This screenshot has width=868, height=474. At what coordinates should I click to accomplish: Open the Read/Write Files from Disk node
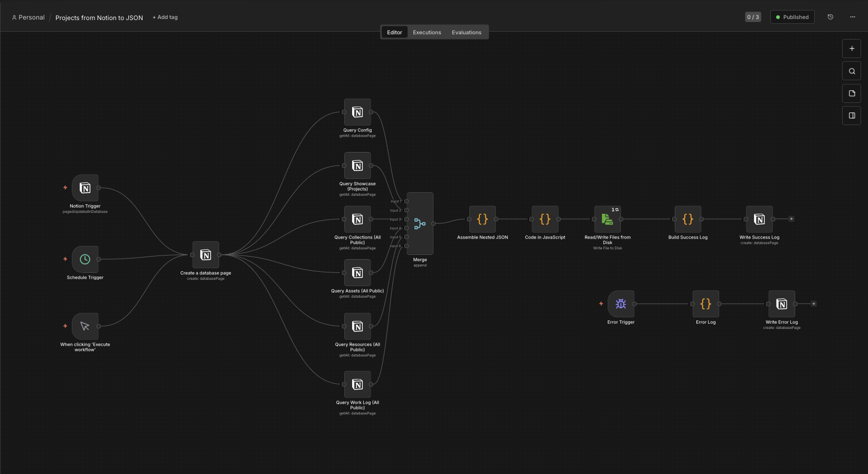[607, 219]
